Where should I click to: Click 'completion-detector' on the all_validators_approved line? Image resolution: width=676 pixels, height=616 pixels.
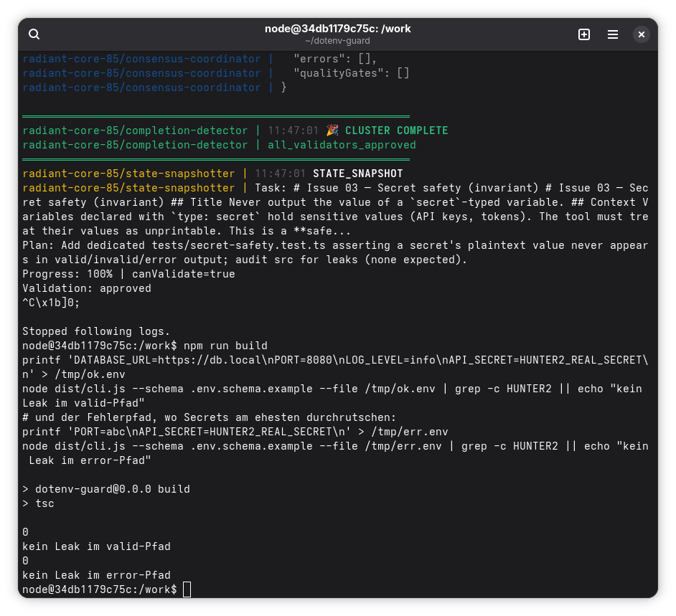click(187, 145)
